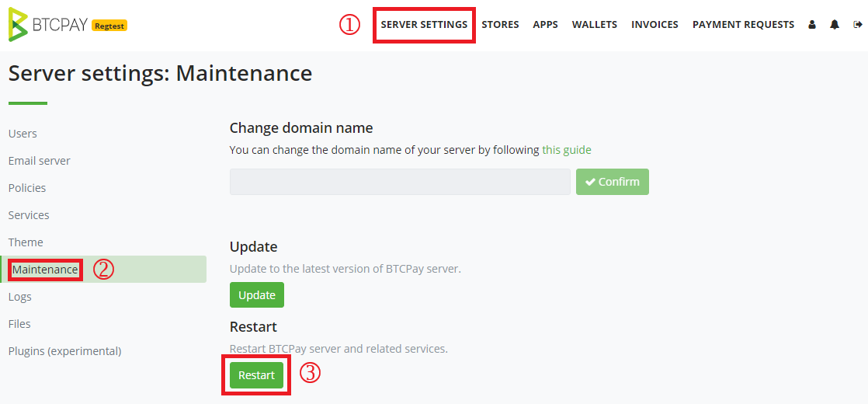
Task: Open Apps in top navigation
Action: click(x=545, y=24)
